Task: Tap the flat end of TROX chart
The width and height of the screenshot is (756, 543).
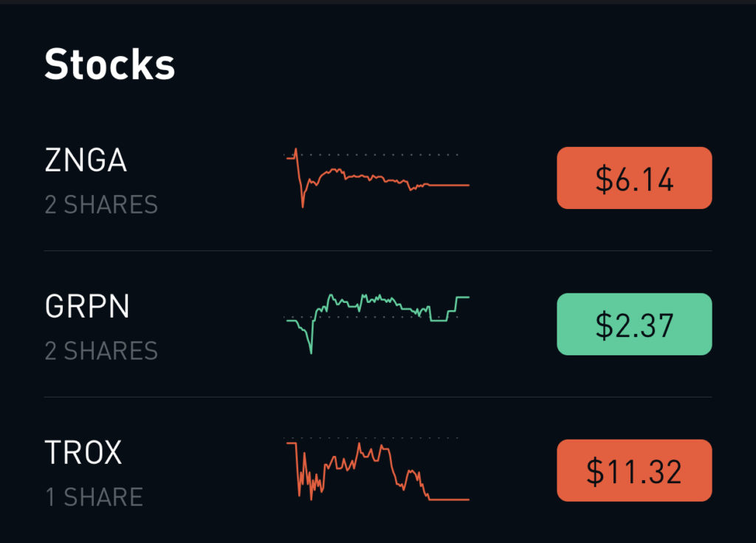Action: (x=450, y=499)
